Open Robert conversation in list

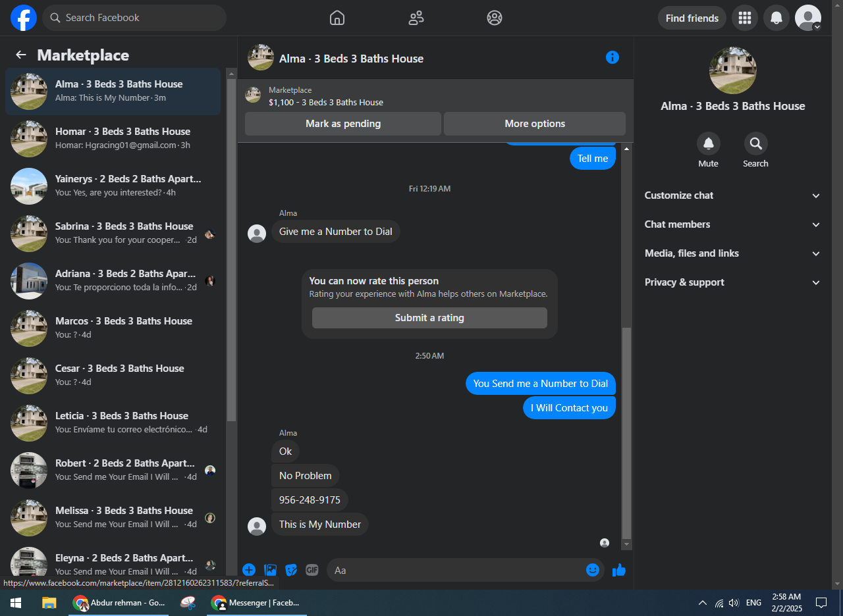(x=113, y=471)
